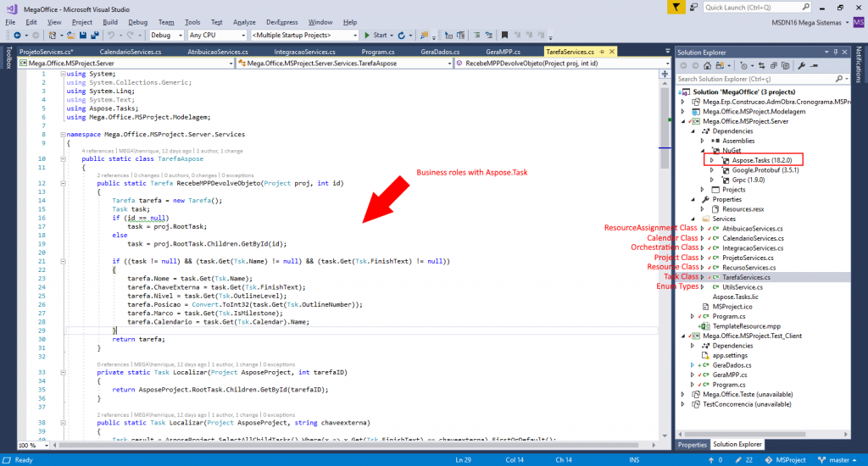Open the Build menu
Viewport: 868px width, 466px height.
pos(110,22)
